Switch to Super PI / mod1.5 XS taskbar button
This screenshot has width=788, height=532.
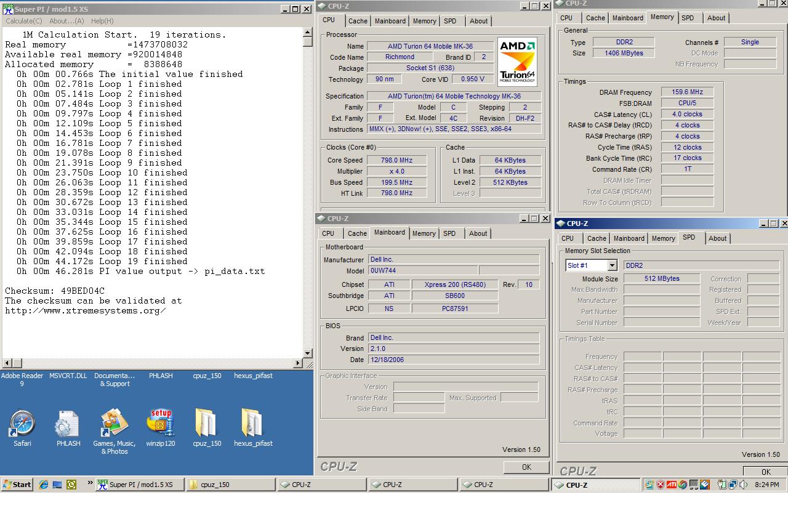(x=141, y=485)
